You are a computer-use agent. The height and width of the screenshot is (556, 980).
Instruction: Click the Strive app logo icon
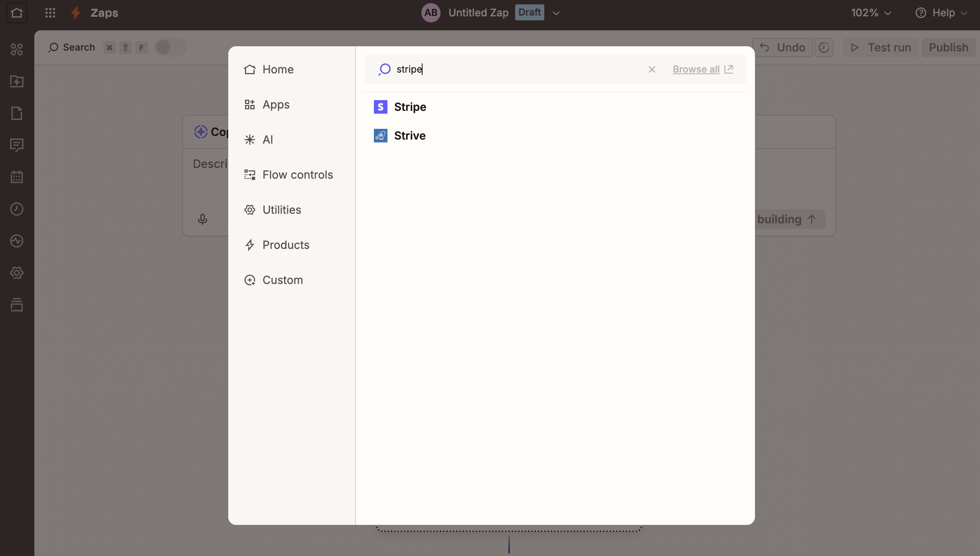point(381,136)
